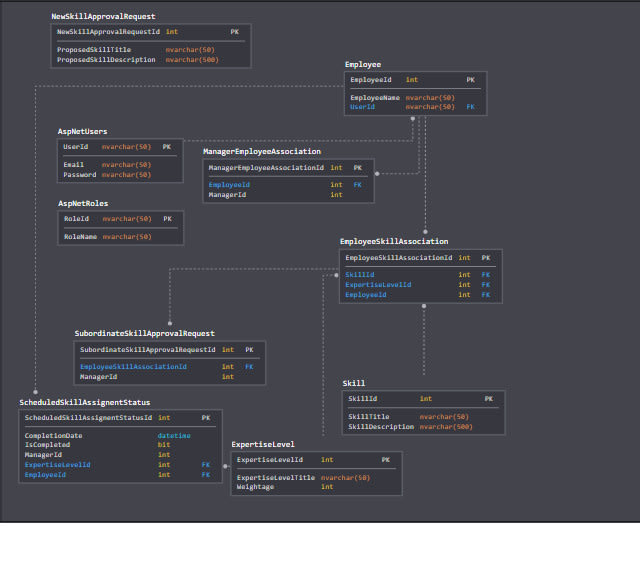Select the Skill table title
640x576 pixels.
[x=354, y=383]
